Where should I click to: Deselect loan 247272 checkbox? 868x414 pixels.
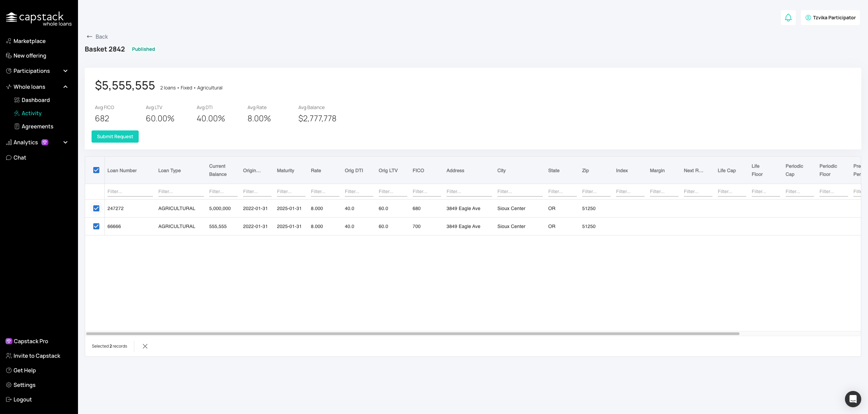point(96,208)
